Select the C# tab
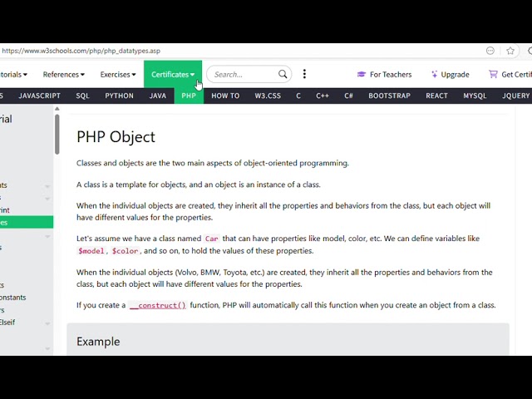Screen dimensions: 532x399 pyautogui.click(x=348, y=96)
